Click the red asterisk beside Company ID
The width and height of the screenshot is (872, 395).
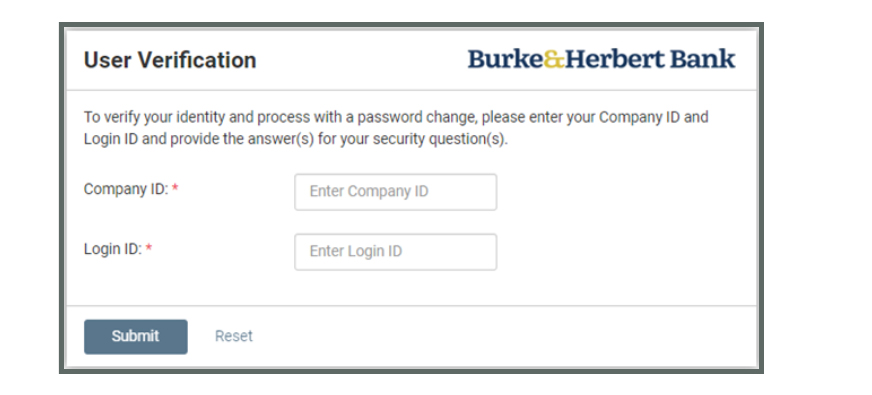(x=175, y=188)
